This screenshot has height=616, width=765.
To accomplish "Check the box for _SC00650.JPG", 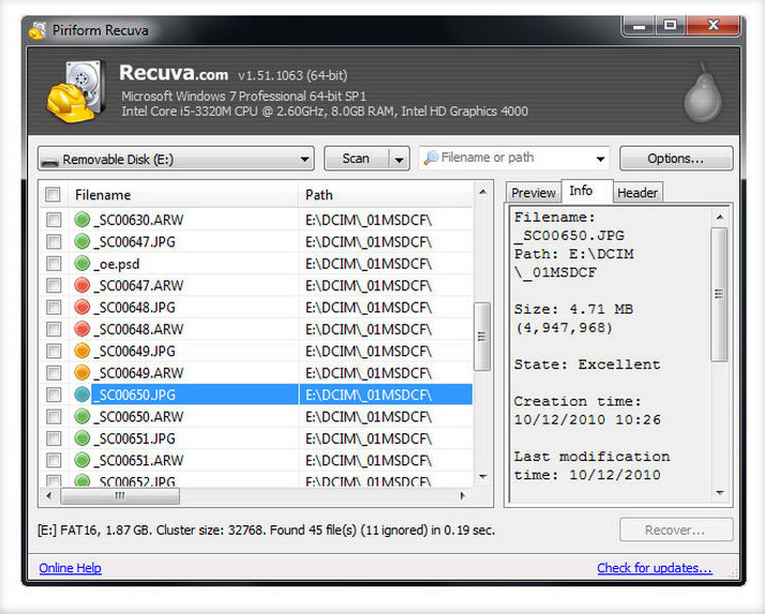I will click(53, 395).
